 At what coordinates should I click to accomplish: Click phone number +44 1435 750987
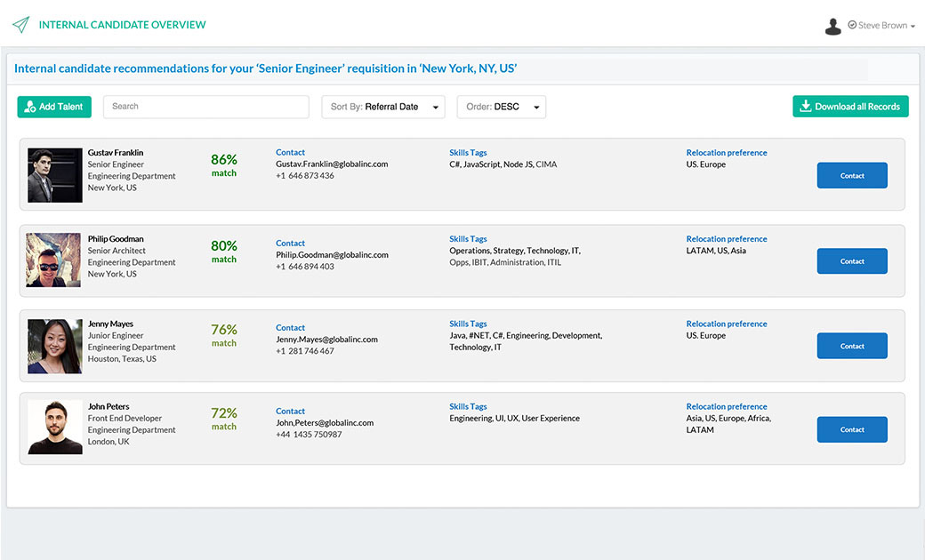tap(309, 435)
